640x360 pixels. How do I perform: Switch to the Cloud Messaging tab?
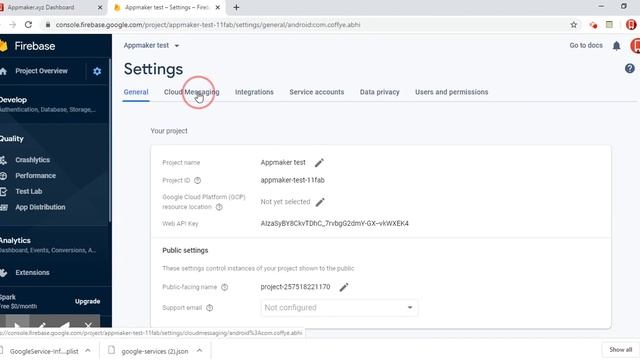point(191,92)
